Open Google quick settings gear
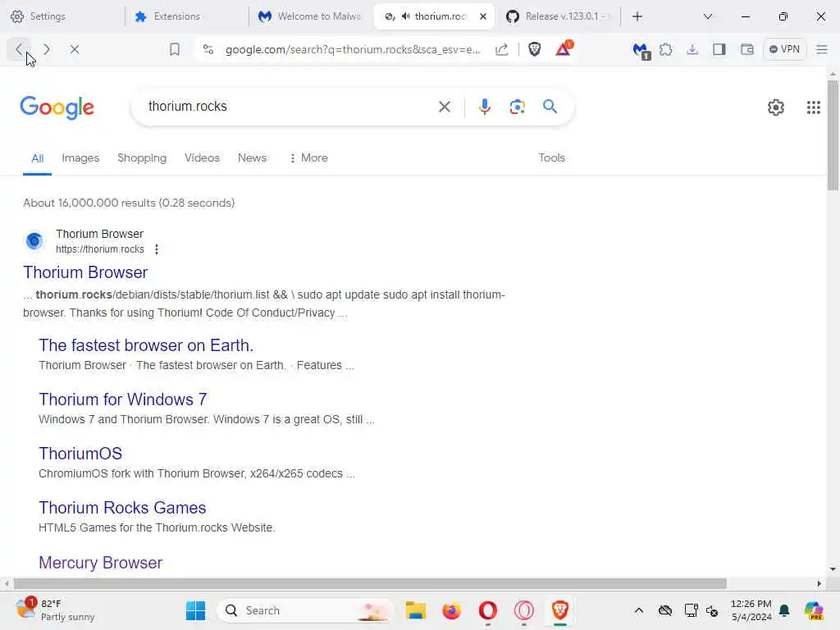The image size is (840, 630). 775,107
